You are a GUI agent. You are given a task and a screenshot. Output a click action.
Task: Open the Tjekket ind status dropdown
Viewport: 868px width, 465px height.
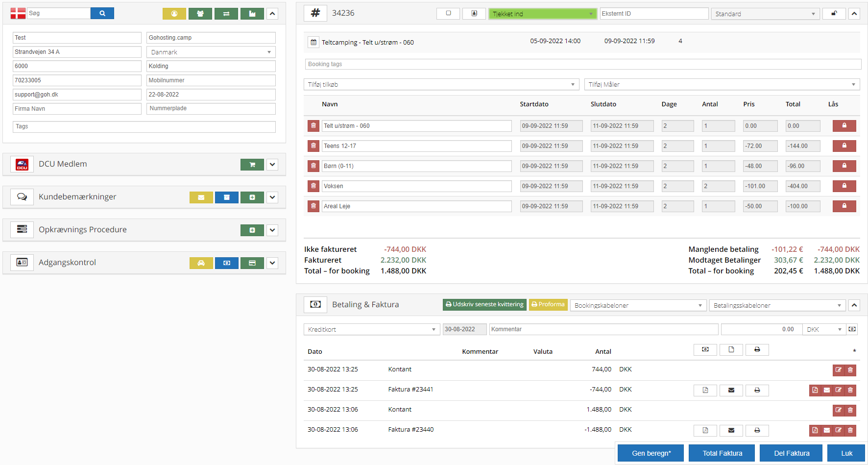tap(542, 14)
